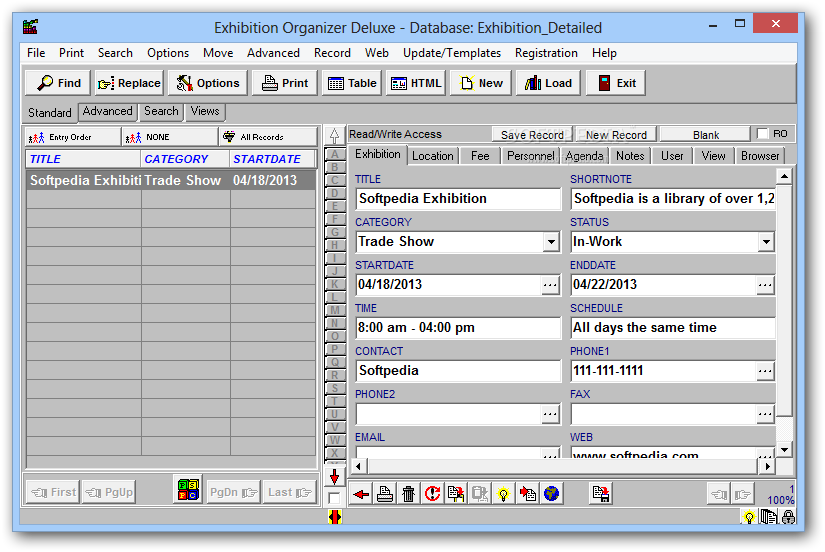Click into the TIME input field
This screenshot has width=825, height=552.
pyautogui.click(x=458, y=328)
